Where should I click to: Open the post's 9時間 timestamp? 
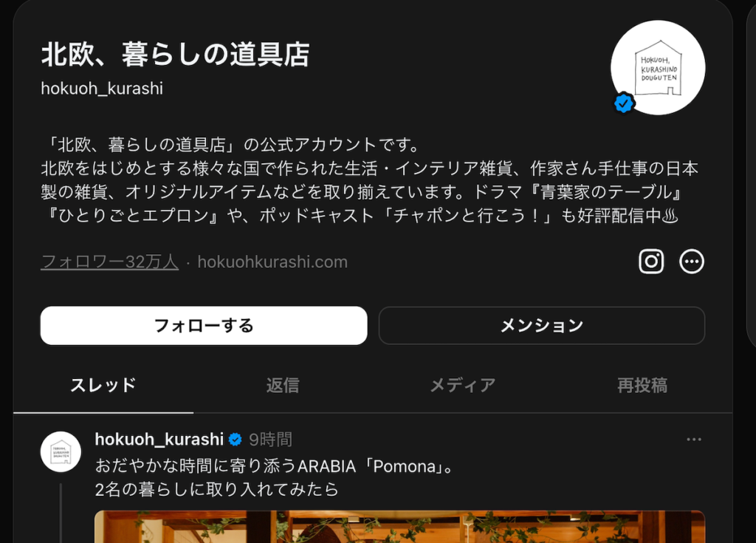pyautogui.click(x=270, y=440)
